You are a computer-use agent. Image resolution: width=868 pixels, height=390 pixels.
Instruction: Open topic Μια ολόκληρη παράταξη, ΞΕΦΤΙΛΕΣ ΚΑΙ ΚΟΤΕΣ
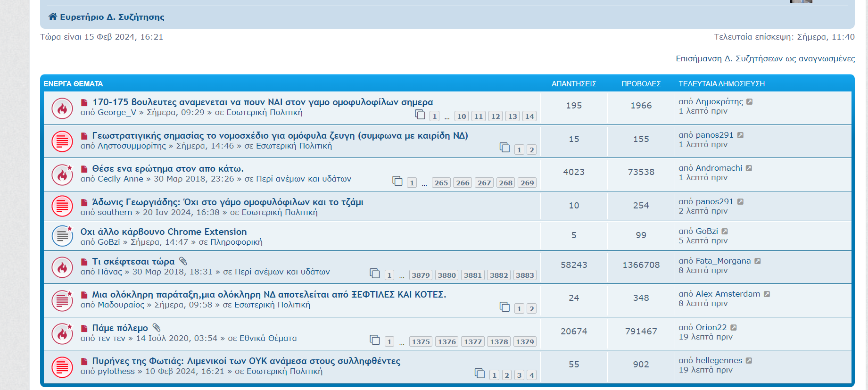(x=269, y=294)
